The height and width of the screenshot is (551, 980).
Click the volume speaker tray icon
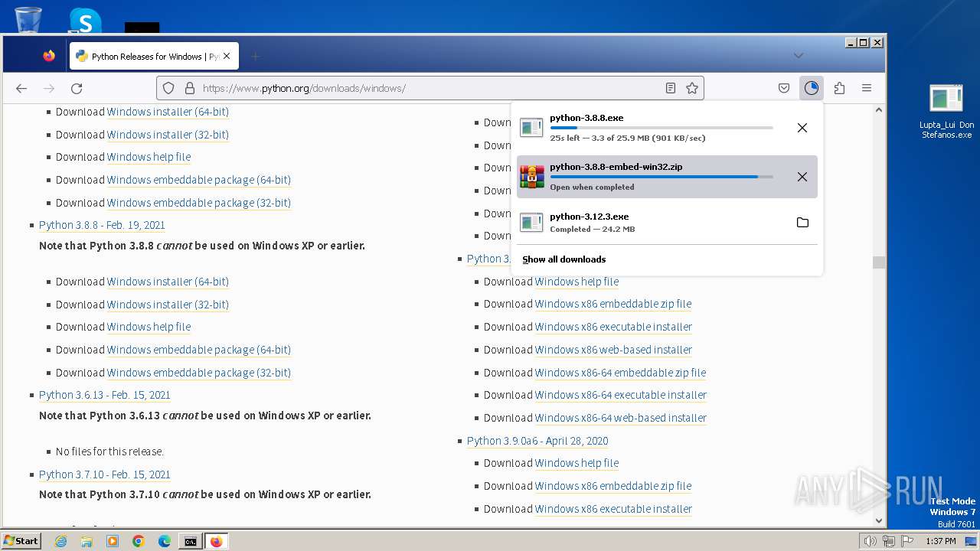870,541
